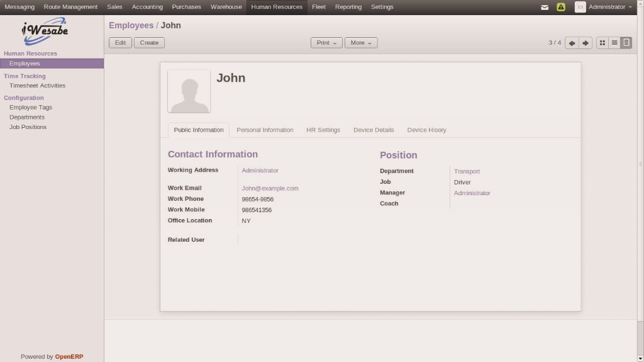Click John's employee photo placeholder
Screen dimensions: 644x362
tap(189, 91)
